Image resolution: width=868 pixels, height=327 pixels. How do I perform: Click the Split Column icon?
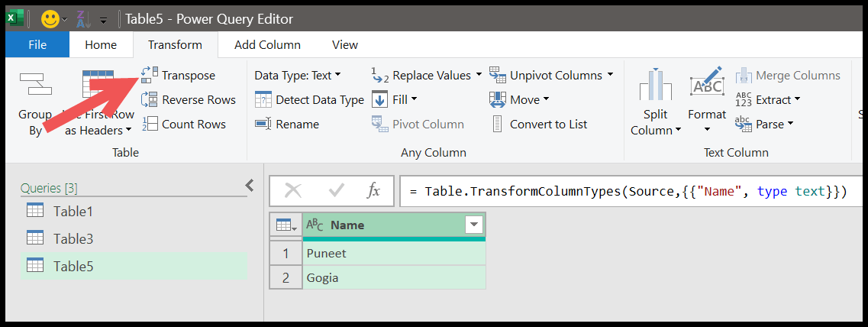656,85
